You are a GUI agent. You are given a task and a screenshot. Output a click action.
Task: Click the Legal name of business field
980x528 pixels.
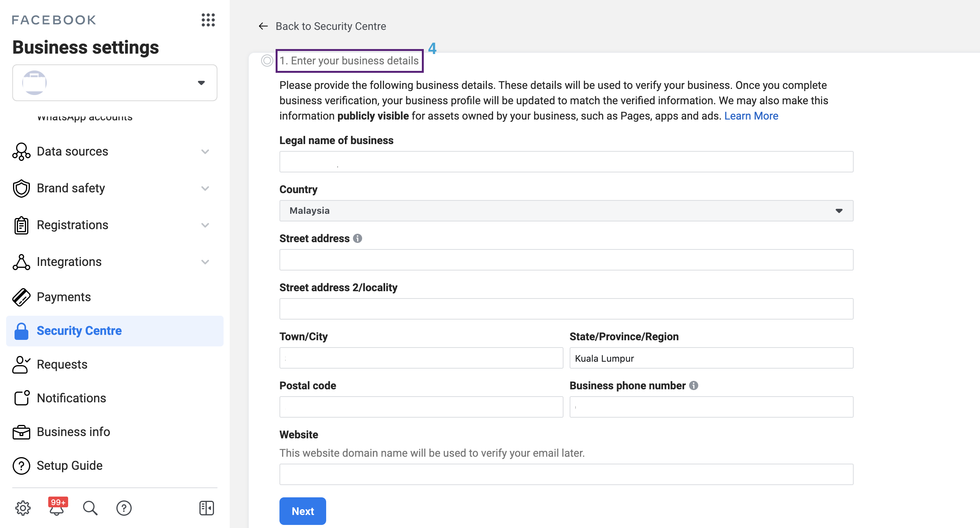(566, 162)
